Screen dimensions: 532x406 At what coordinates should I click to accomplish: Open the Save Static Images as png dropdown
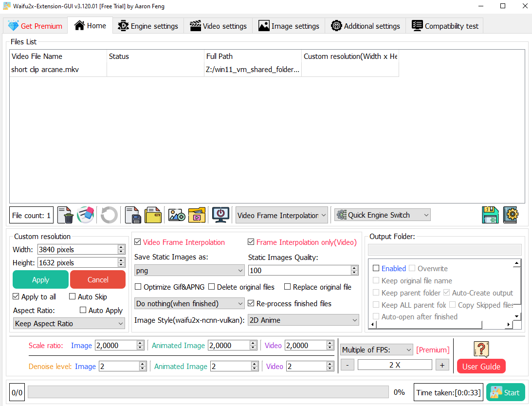point(189,271)
